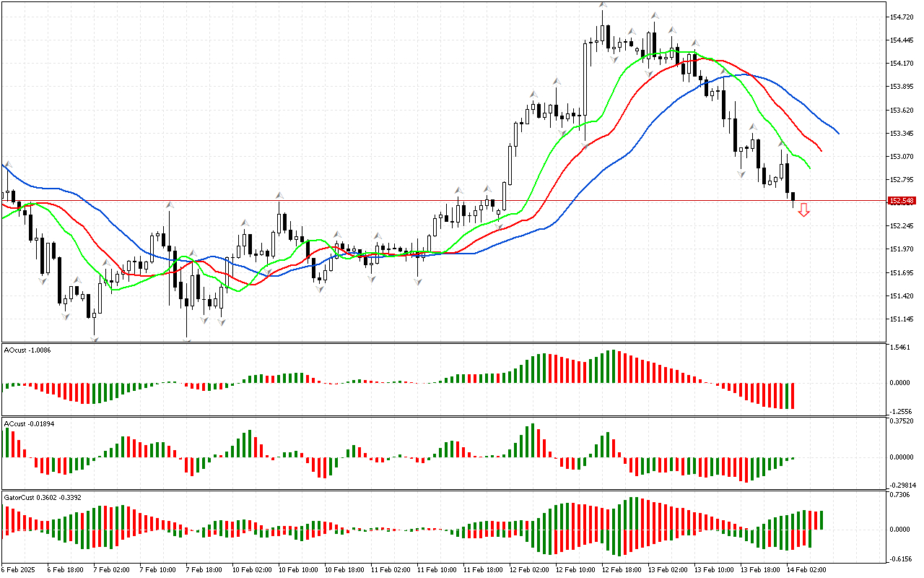Click the -0.29814 ACcust scale value

pyautogui.click(x=902, y=486)
